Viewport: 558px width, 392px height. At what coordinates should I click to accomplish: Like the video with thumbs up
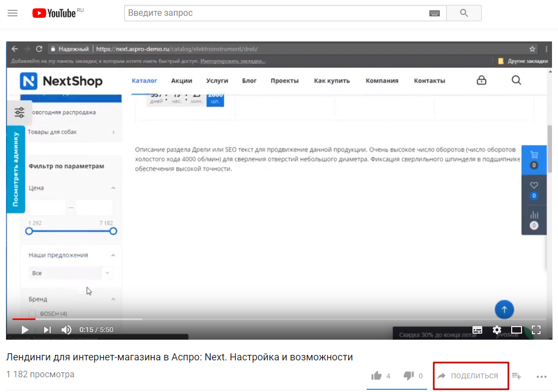click(377, 376)
